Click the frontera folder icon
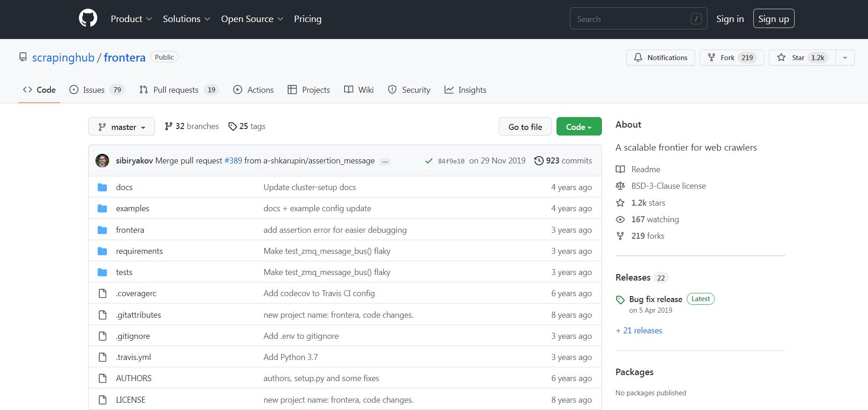 [102, 230]
